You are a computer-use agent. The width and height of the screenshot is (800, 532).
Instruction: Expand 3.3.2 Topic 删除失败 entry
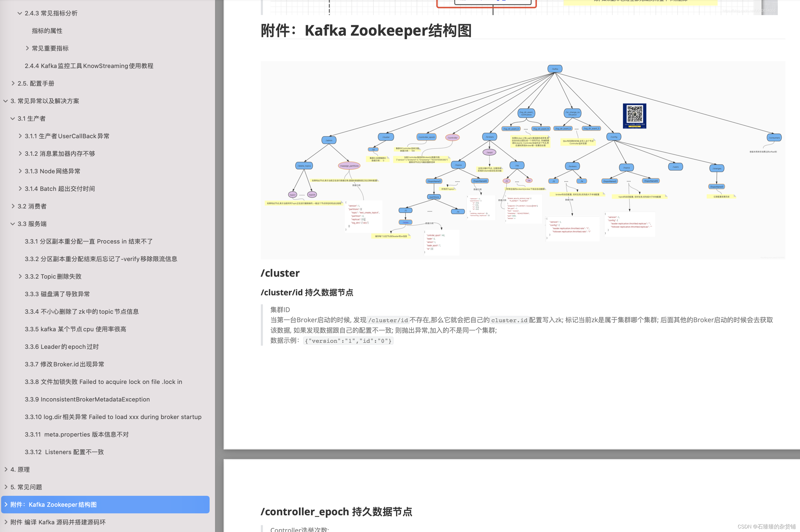(20, 276)
